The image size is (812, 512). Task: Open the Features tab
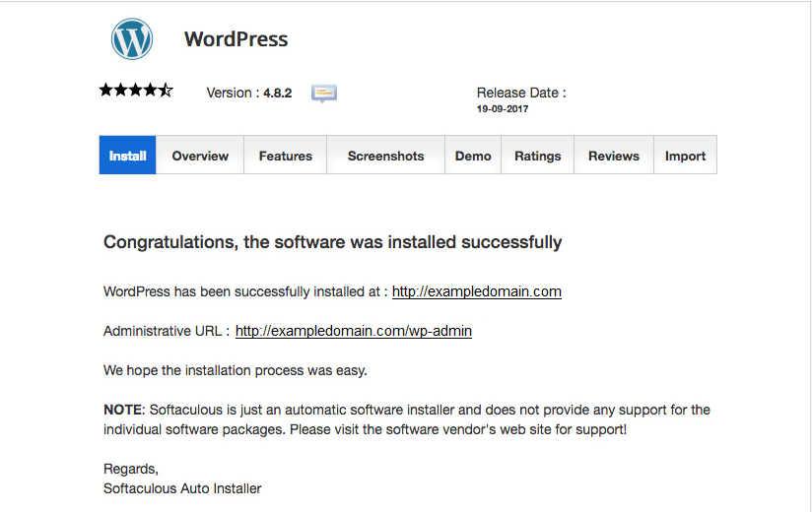(x=286, y=156)
